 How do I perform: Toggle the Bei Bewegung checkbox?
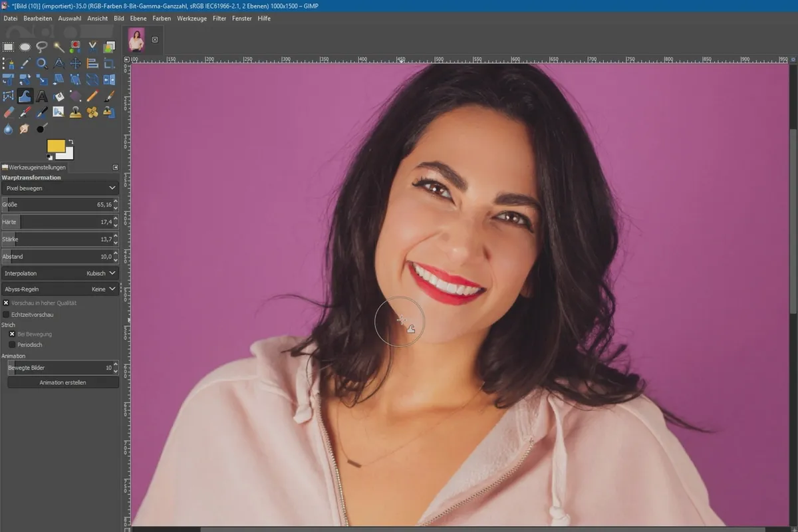(x=12, y=334)
